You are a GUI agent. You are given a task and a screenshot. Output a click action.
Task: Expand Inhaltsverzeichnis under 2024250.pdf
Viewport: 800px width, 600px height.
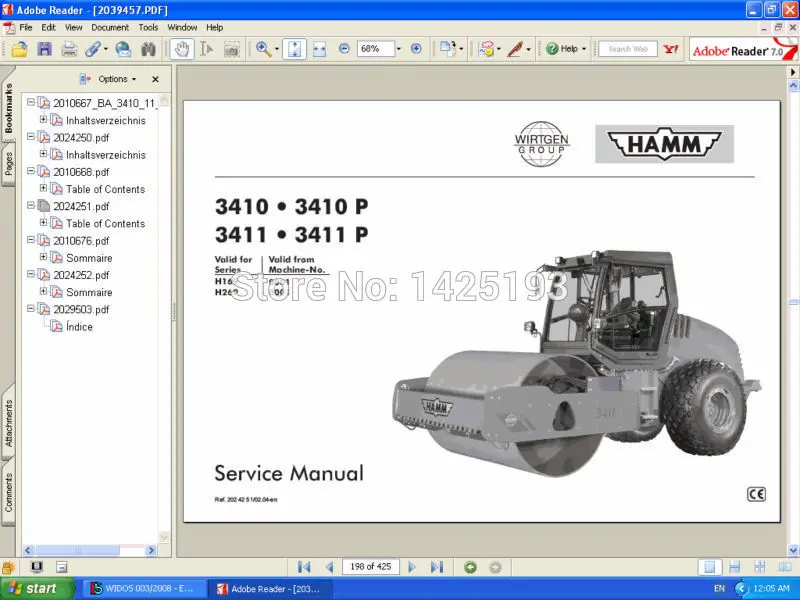click(43, 154)
